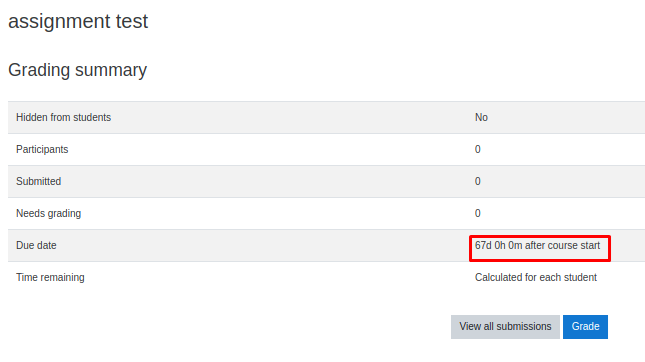
Task: Select the 'Due date' row label
Action: pyautogui.click(x=36, y=246)
